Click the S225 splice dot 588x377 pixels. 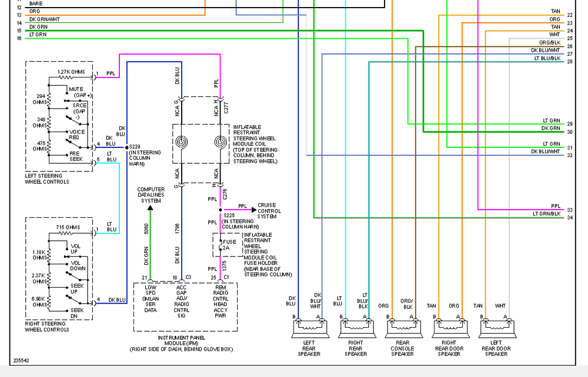(220, 210)
